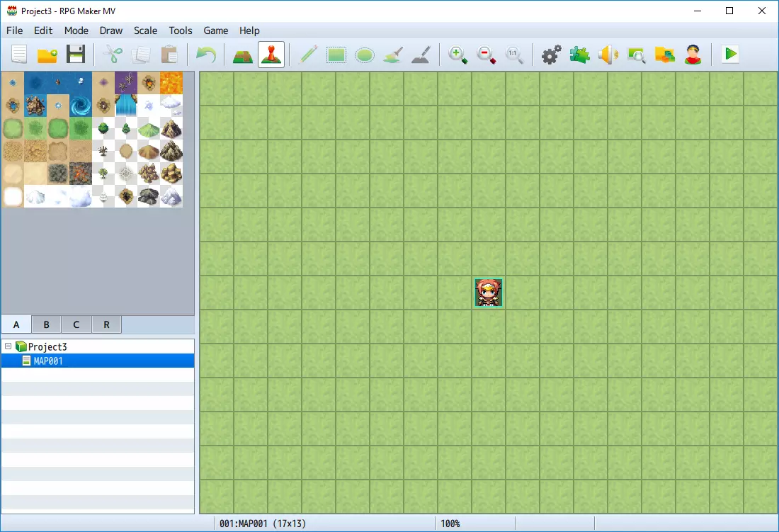Open the Tools menu
Image resolution: width=779 pixels, height=532 pixels.
181,30
